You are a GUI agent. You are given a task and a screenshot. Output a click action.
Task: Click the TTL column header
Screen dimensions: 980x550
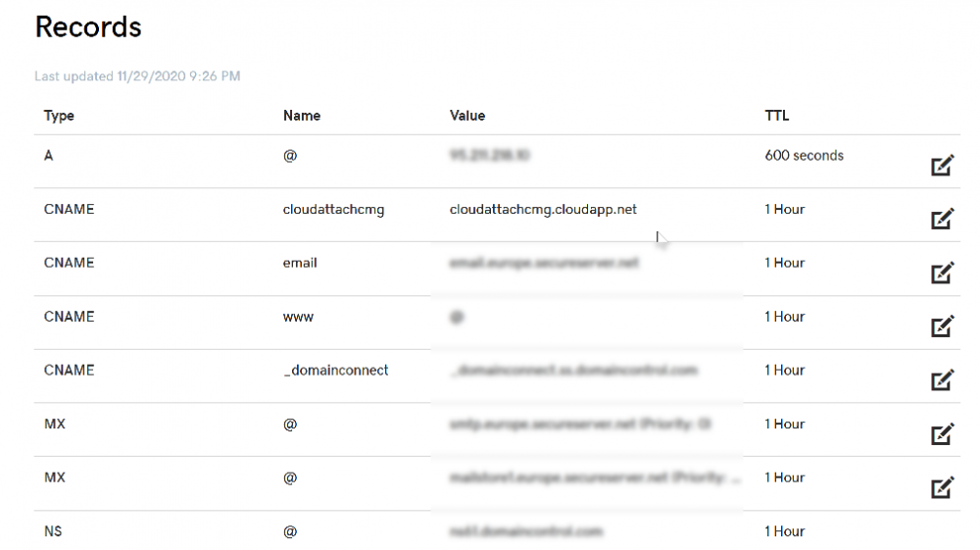777,116
